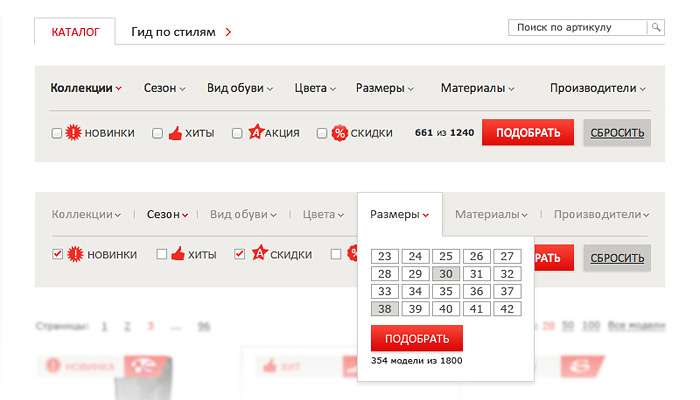700x400 pixels.
Task: Toggle the partly hidden checkbox after lower СКИДКИ
Action: click(x=336, y=254)
